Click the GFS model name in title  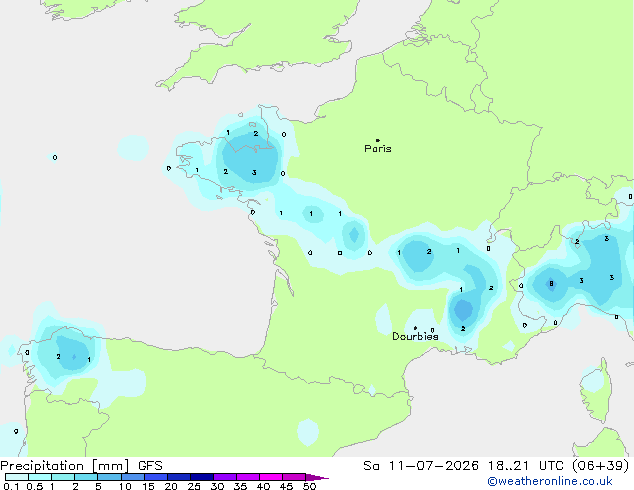(150, 466)
